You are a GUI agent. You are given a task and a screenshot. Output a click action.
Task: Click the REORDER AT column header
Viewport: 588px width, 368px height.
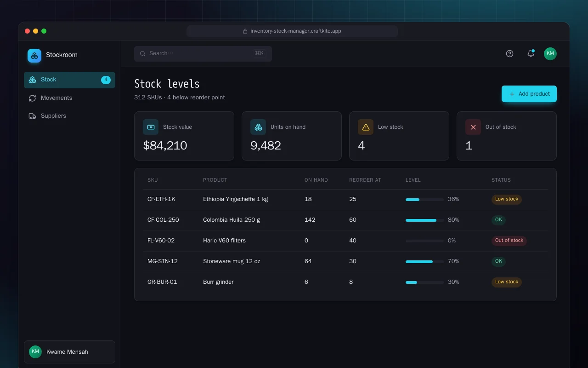pyautogui.click(x=365, y=180)
